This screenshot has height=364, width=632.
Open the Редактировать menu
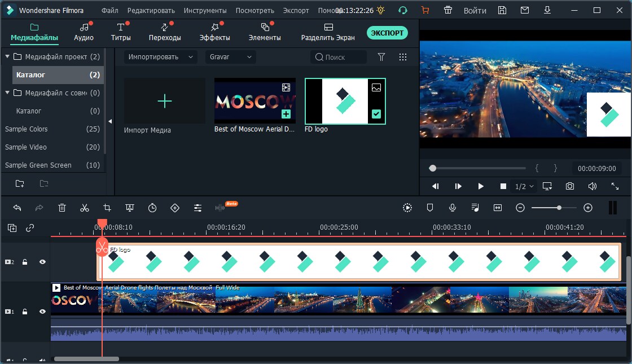tap(151, 11)
